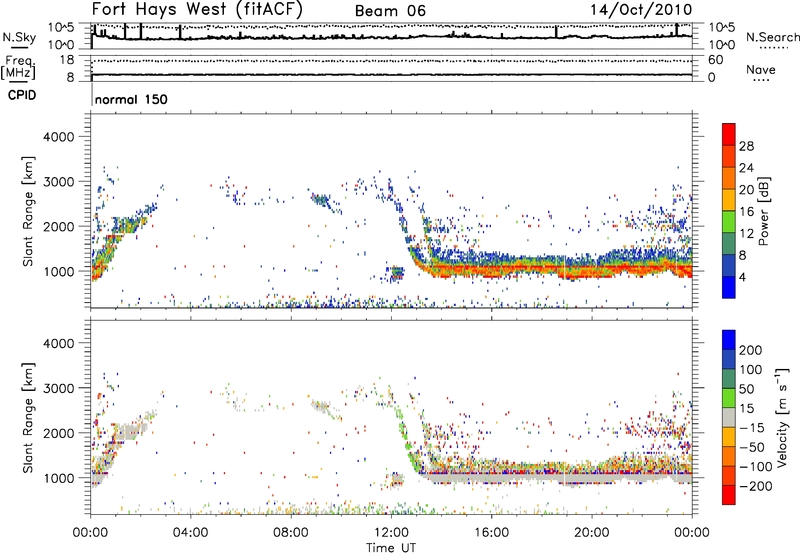Click the 'Slant Range [km]' label of velocity panel
Screen dimensions: 800x554
[28, 417]
